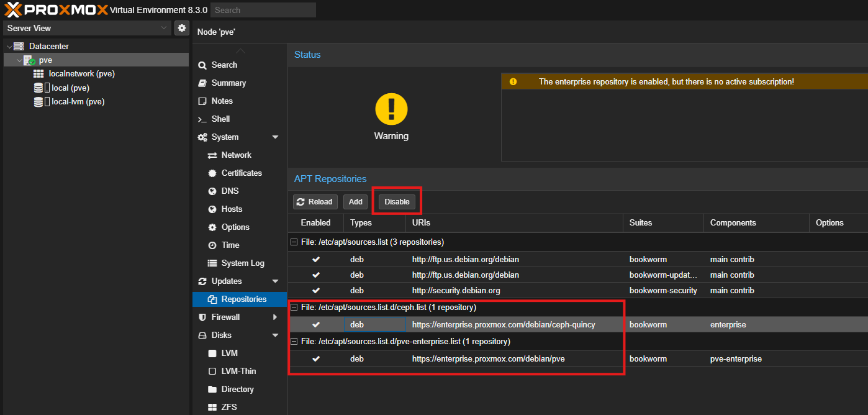
Task: Toggle enabled checkmark for pve-enterprise repository
Action: tap(316, 359)
